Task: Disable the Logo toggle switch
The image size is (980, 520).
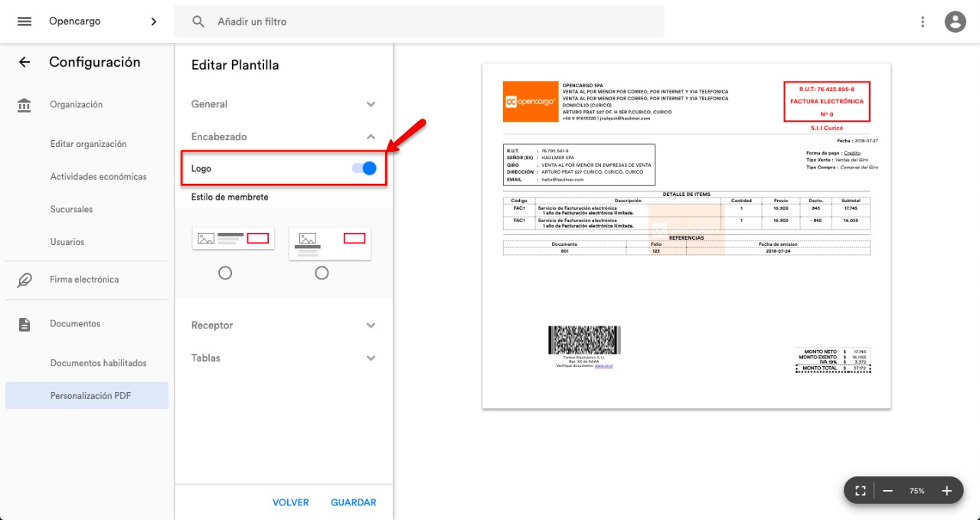Action: coord(364,168)
